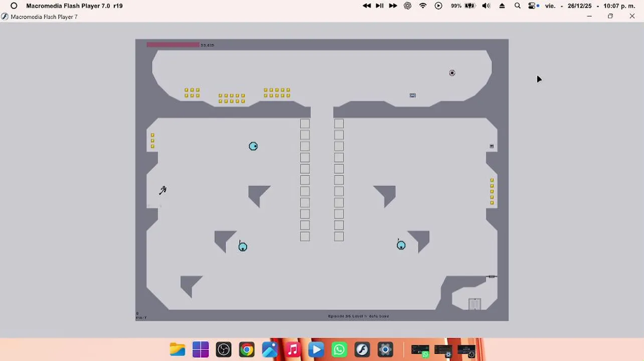Click the eject icon in the menu bar

tap(502, 6)
